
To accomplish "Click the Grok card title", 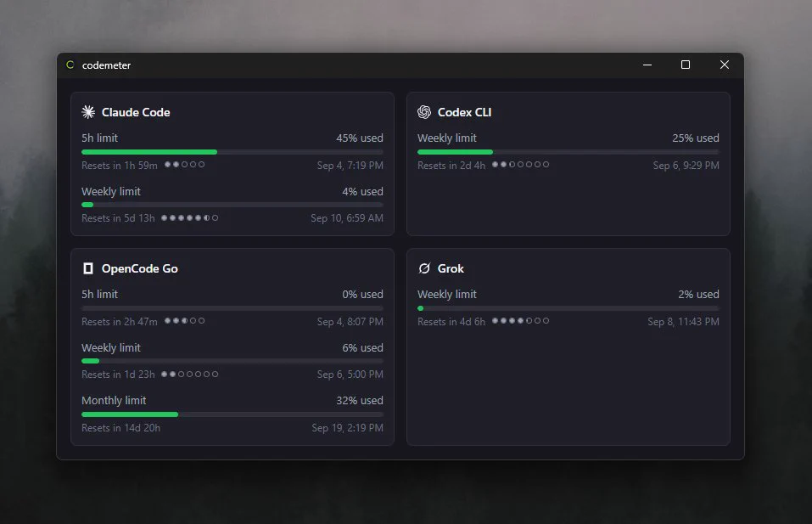I will 451,268.
